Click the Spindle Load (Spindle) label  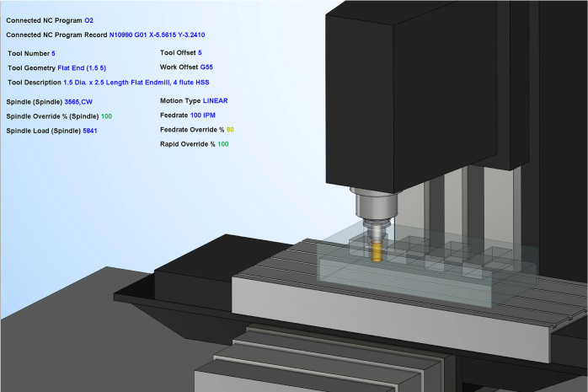(x=43, y=131)
